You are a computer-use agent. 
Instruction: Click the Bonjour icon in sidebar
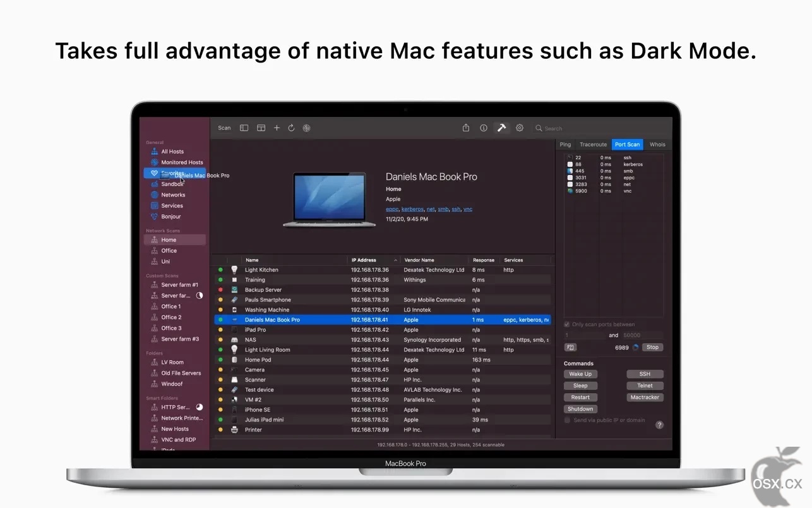(x=154, y=216)
